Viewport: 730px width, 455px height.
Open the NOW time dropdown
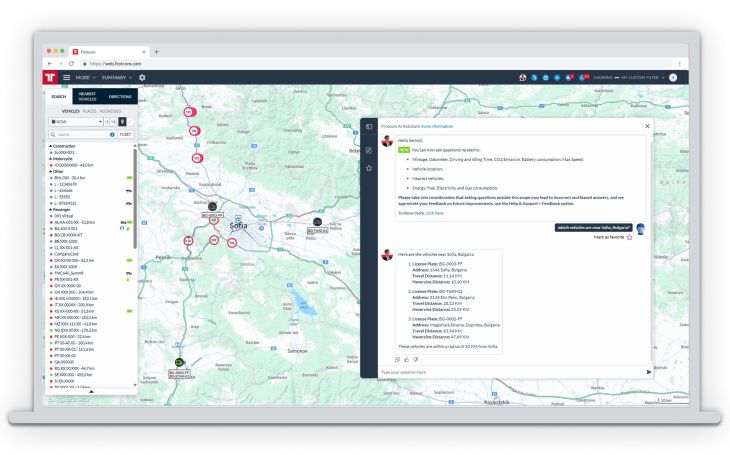[x=74, y=121]
